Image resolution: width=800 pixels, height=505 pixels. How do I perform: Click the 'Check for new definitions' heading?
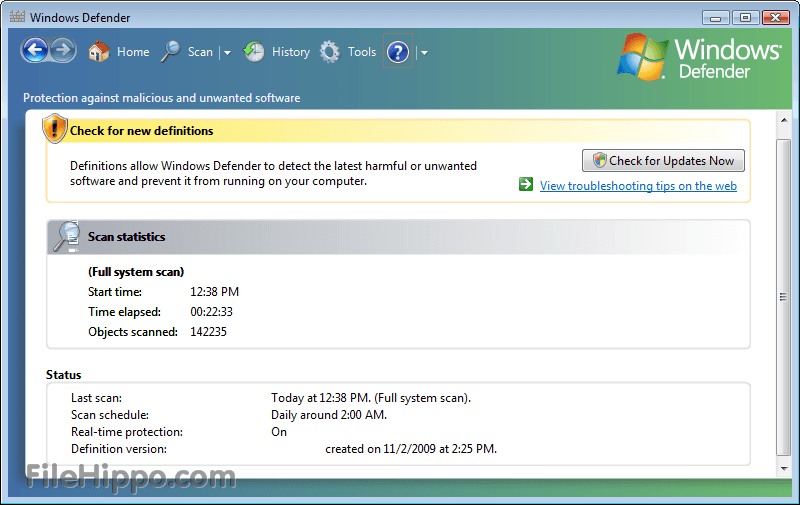click(141, 131)
